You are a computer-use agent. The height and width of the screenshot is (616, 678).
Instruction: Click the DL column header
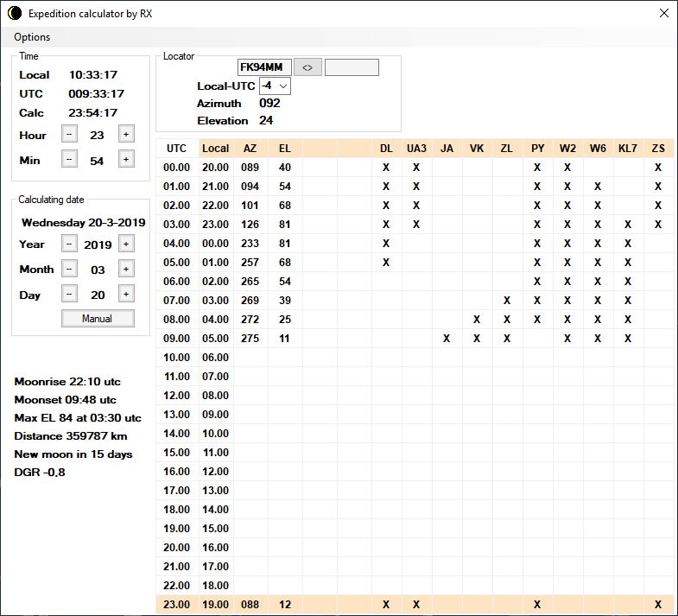coord(386,149)
